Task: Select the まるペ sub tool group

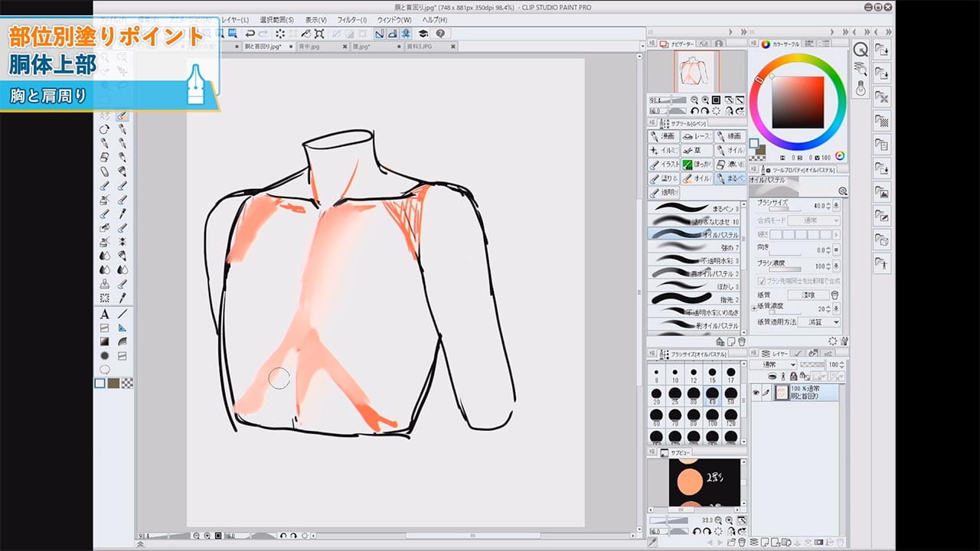Action: 730,178
